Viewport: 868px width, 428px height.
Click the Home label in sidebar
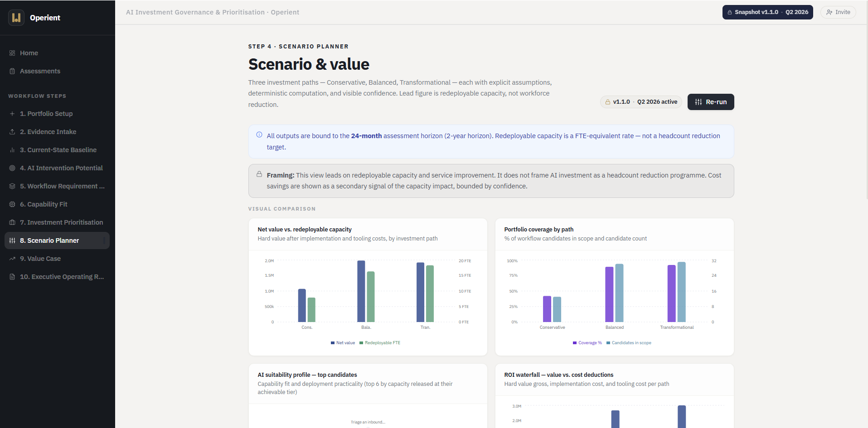29,53
